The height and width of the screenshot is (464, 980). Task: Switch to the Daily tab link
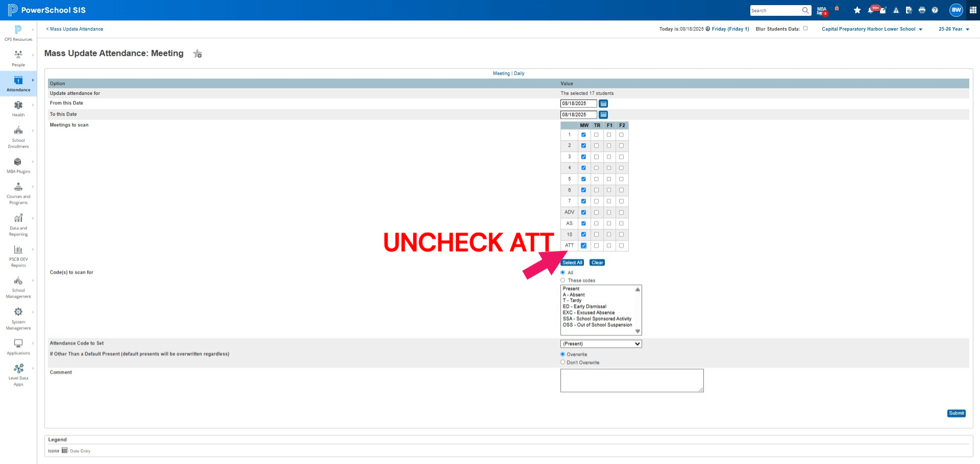(x=519, y=73)
